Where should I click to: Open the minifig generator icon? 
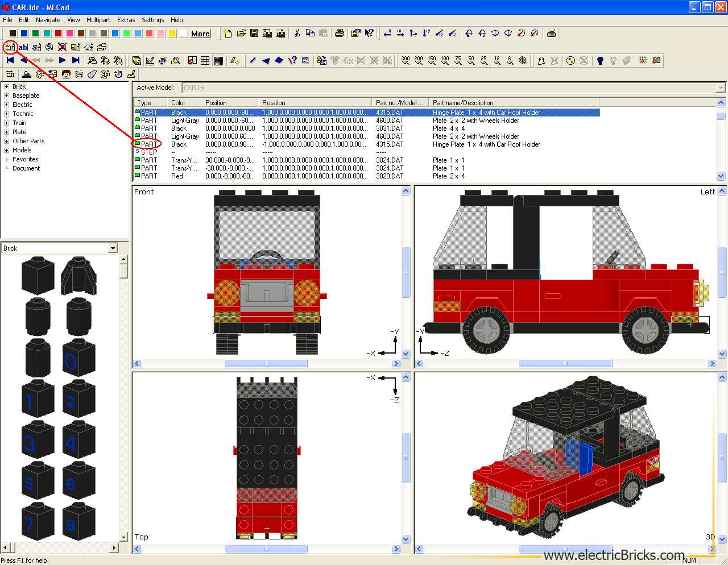tap(66, 74)
